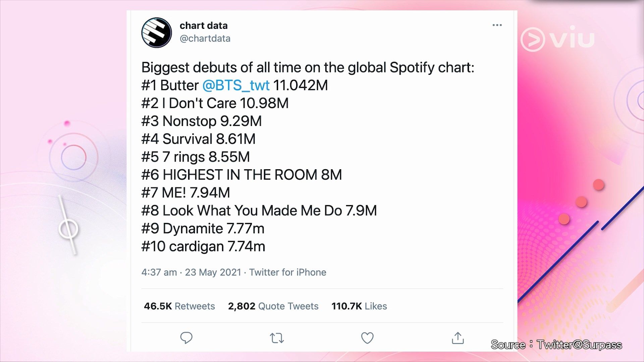644x362 pixels.
Task: Click the chart data display name
Action: click(x=204, y=25)
